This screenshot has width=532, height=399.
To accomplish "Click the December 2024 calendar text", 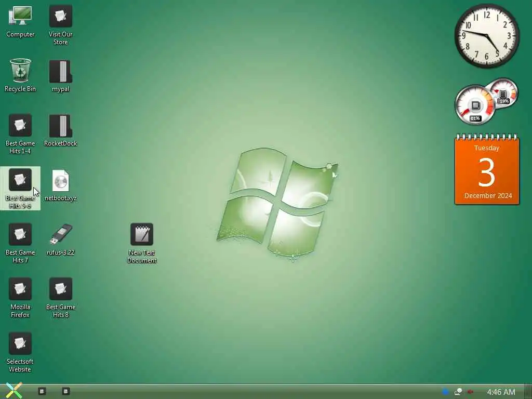I will tap(488, 196).
